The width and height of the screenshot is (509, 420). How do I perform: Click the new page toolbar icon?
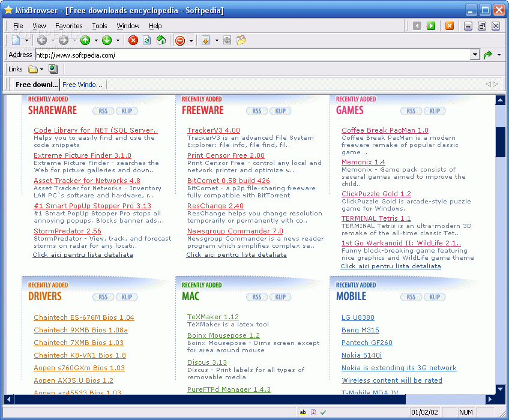tap(16, 40)
